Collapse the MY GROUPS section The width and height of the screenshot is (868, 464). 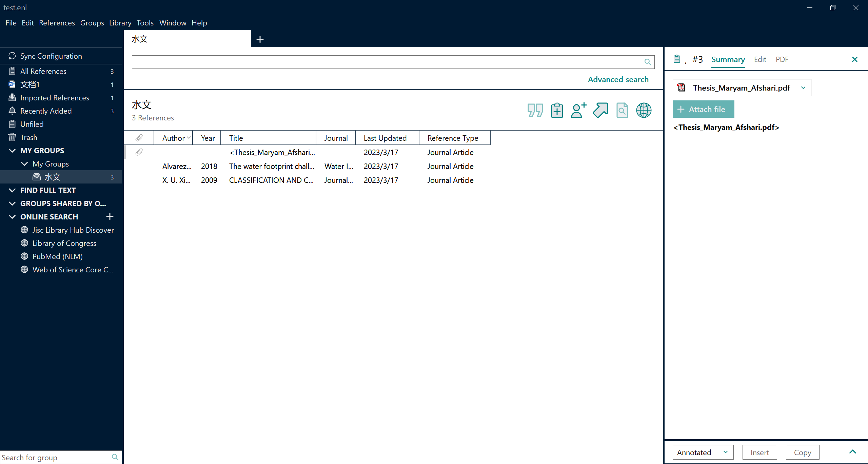[x=12, y=150]
